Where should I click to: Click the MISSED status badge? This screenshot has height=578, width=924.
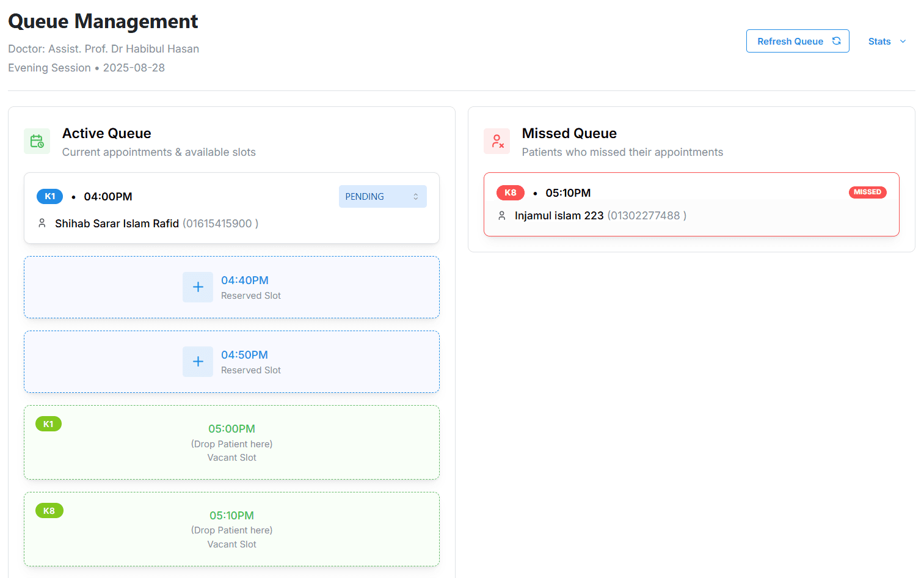[x=867, y=192]
